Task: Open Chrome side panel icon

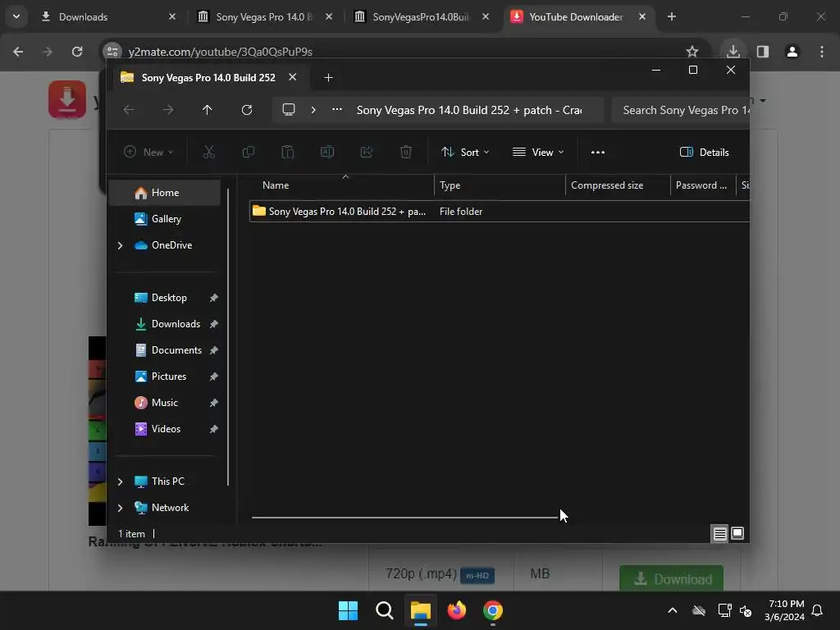Action: pos(763,52)
